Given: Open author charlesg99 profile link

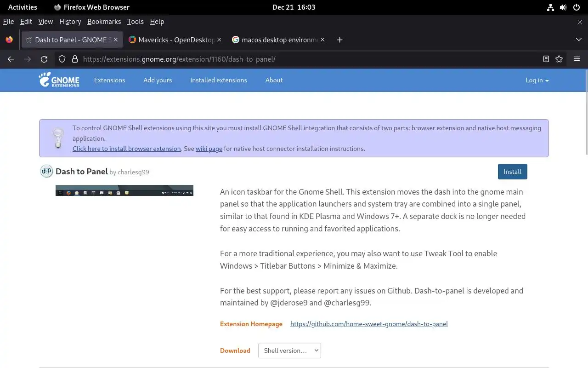Looking at the screenshot, I should (133, 172).
